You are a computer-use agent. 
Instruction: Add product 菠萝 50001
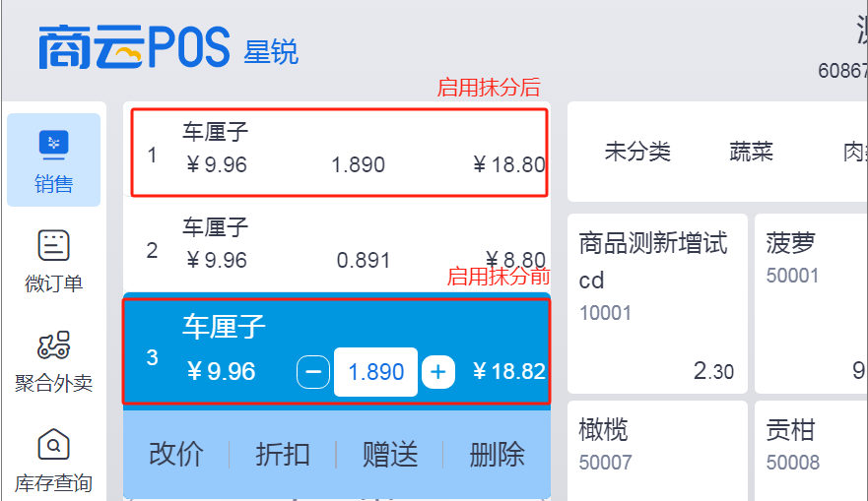tap(811, 303)
